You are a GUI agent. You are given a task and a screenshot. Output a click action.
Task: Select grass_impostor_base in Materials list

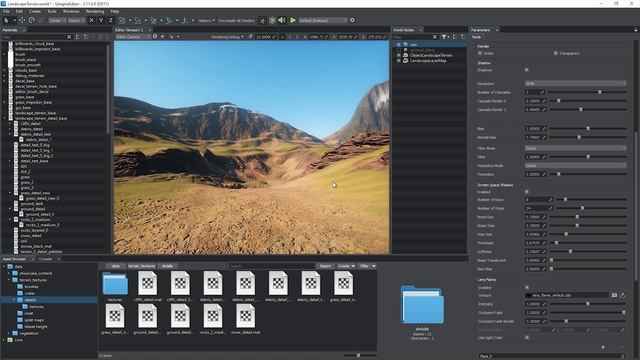(x=33, y=102)
